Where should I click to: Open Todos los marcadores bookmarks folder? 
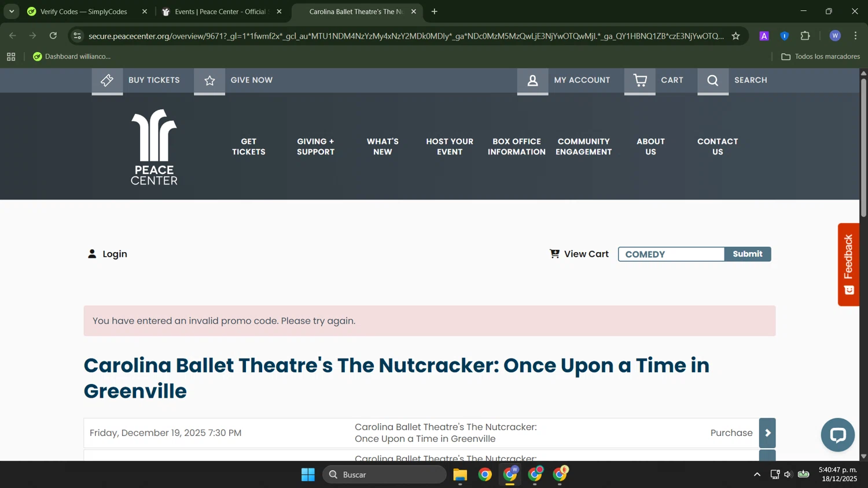(821, 57)
